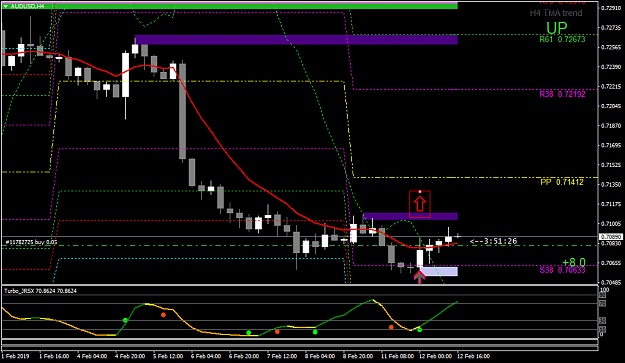
Task: Click the current price tag 0.70890
Action: 610,237
